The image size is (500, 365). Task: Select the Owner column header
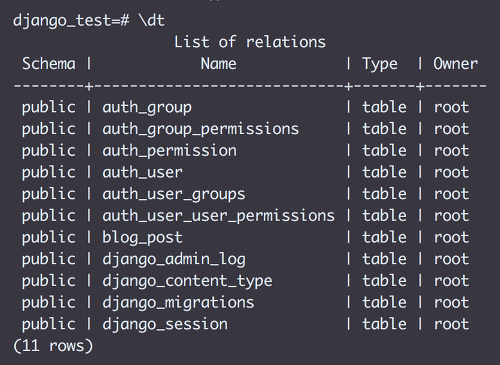click(455, 63)
